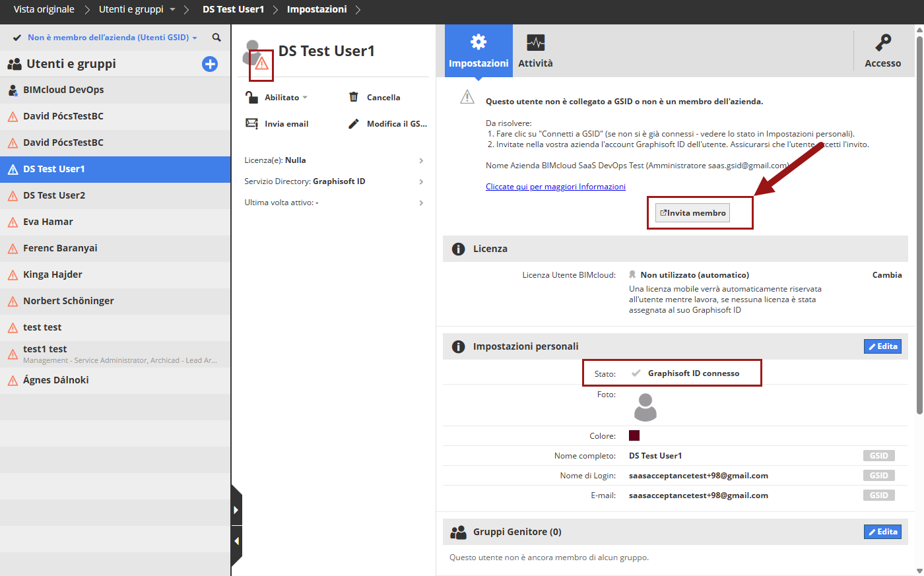Screen dimensions: 924x576
Task: Click warning icon beside Norbert Schöninger
Action: (13, 302)
